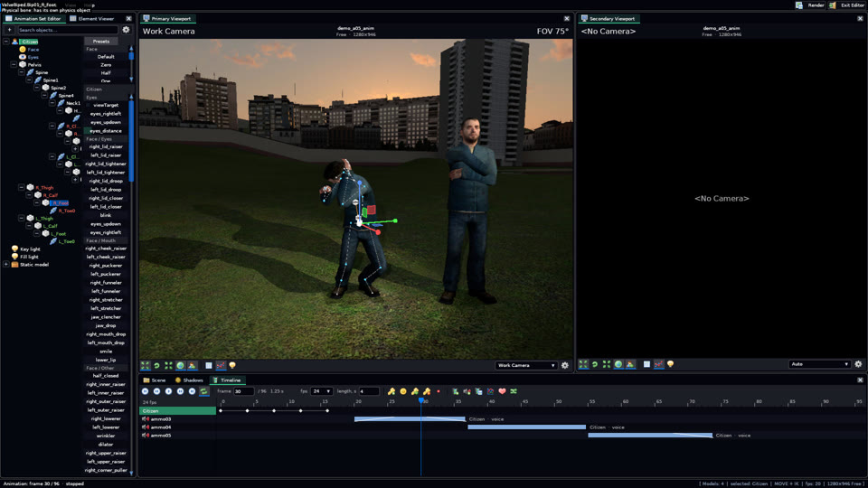The width and height of the screenshot is (868, 488).
Task: Click the Search objects field
Action: [x=66, y=30]
